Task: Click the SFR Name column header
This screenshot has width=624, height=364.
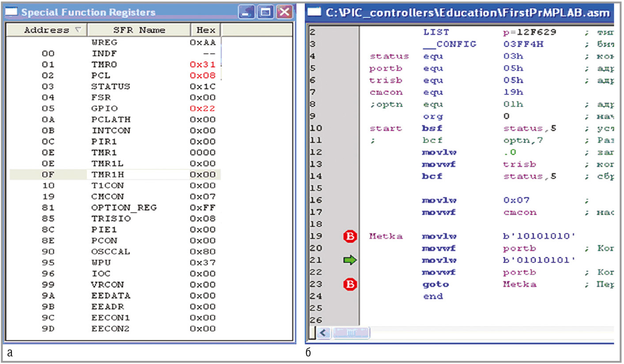Action: (139, 30)
